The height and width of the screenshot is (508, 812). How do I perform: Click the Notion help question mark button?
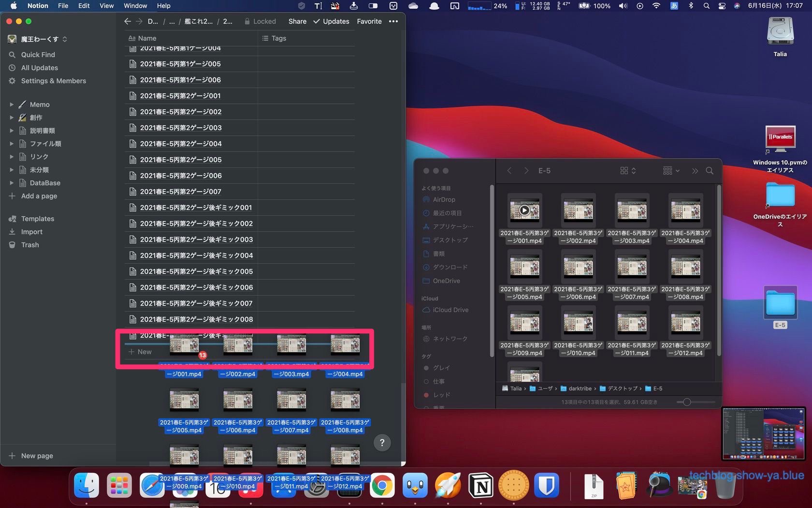pos(382,442)
